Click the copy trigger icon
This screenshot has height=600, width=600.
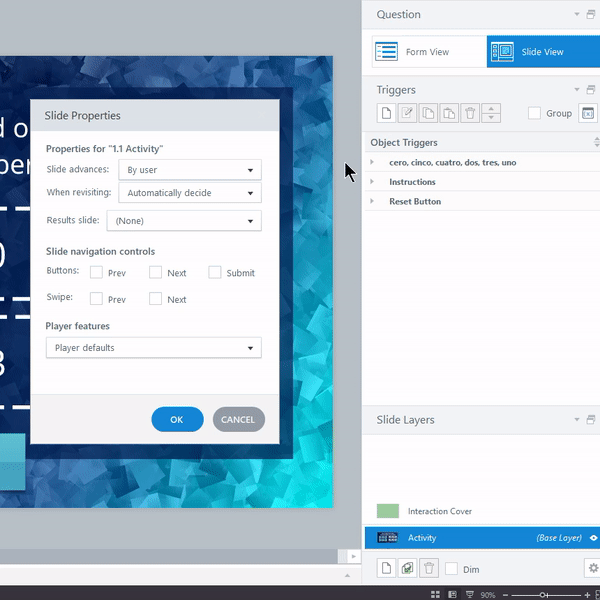428,114
